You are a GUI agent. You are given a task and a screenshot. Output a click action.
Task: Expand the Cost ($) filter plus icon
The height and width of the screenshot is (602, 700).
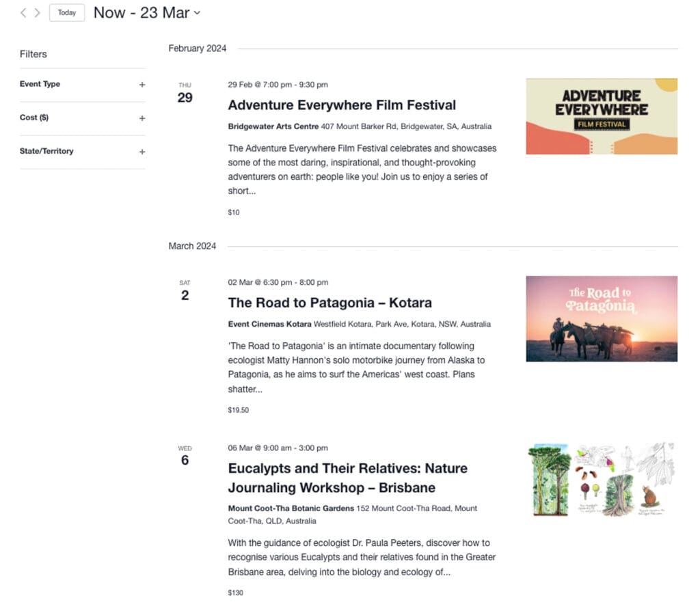142,118
